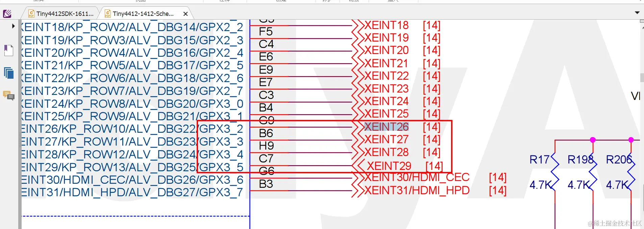The height and width of the screenshot is (229, 644).
Task: Click pin number E6
Action: (266, 56)
